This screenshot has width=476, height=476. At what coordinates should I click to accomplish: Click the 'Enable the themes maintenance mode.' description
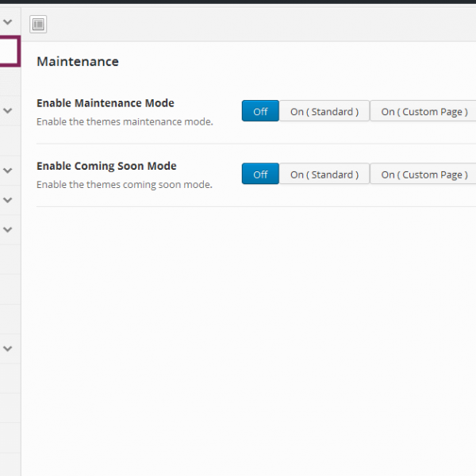pos(125,122)
